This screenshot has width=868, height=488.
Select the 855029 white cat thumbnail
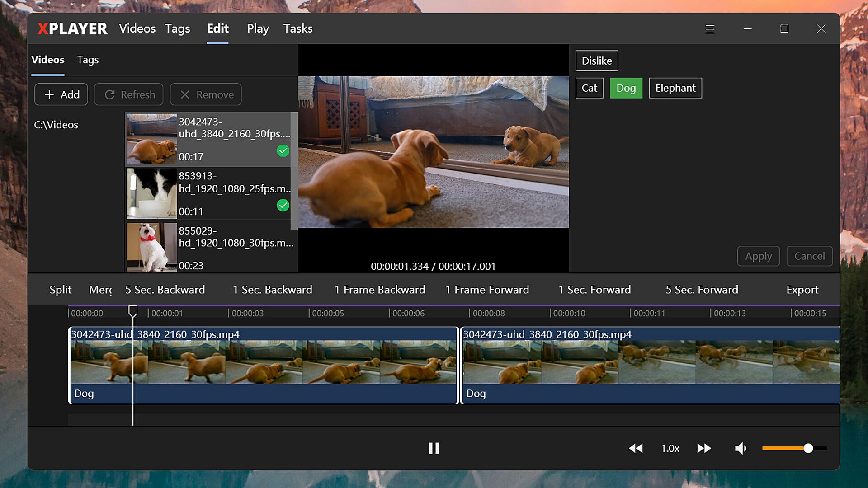[151, 247]
